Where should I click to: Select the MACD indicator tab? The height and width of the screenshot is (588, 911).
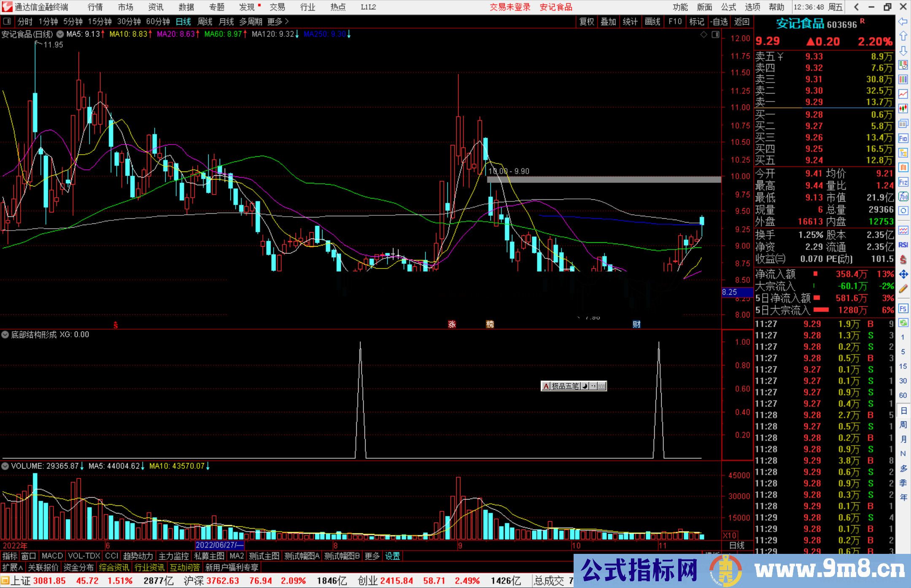point(52,556)
